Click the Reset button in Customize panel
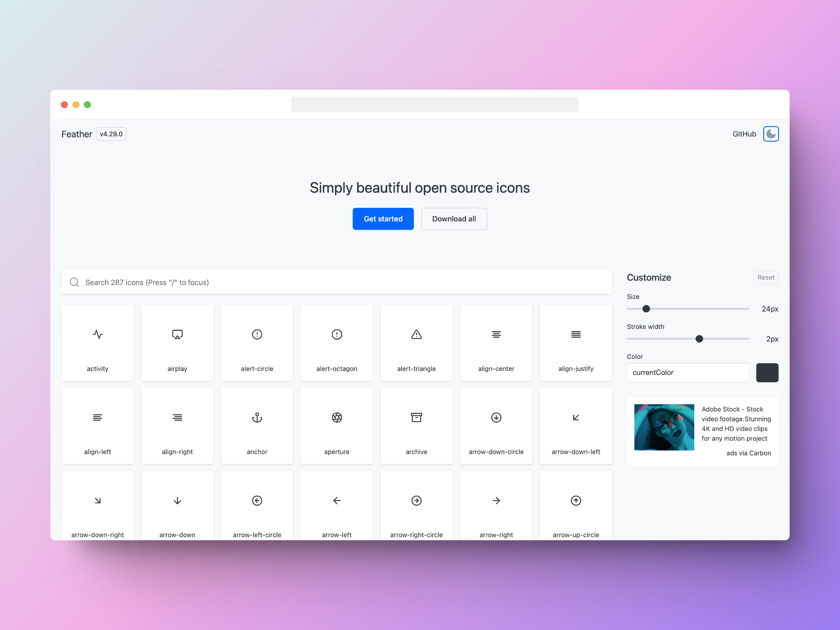Viewport: 840px width, 630px height. click(766, 277)
